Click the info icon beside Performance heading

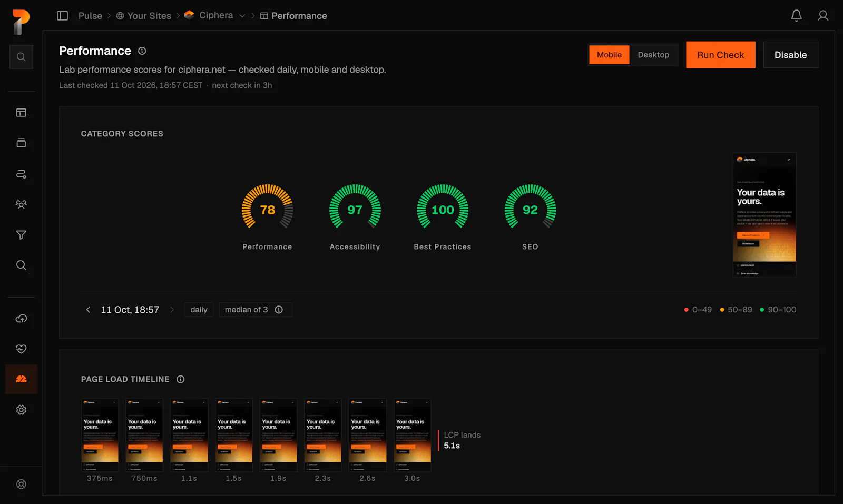[x=142, y=51]
